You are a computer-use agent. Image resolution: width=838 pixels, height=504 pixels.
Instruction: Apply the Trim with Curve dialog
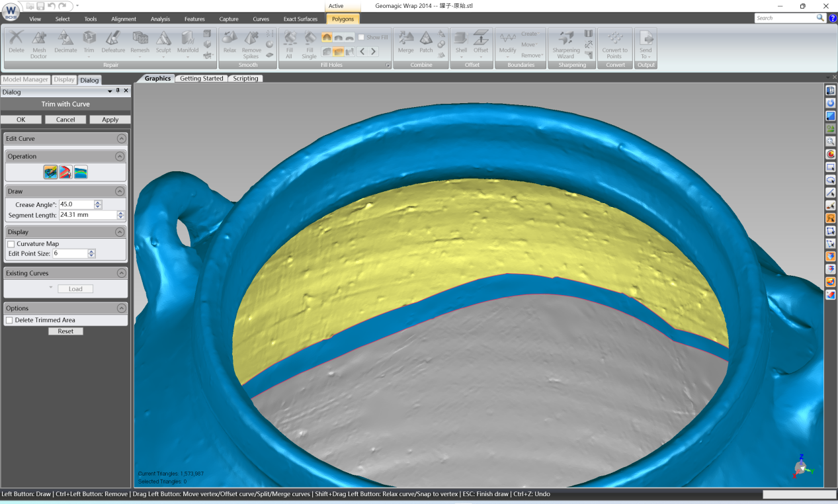[110, 119]
